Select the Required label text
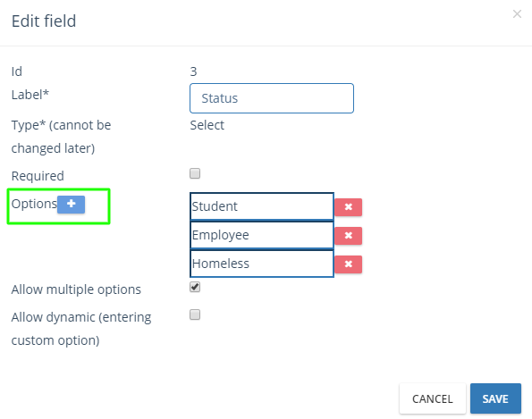The width and height of the screenshot is (532, 419). tap(38, 176)
